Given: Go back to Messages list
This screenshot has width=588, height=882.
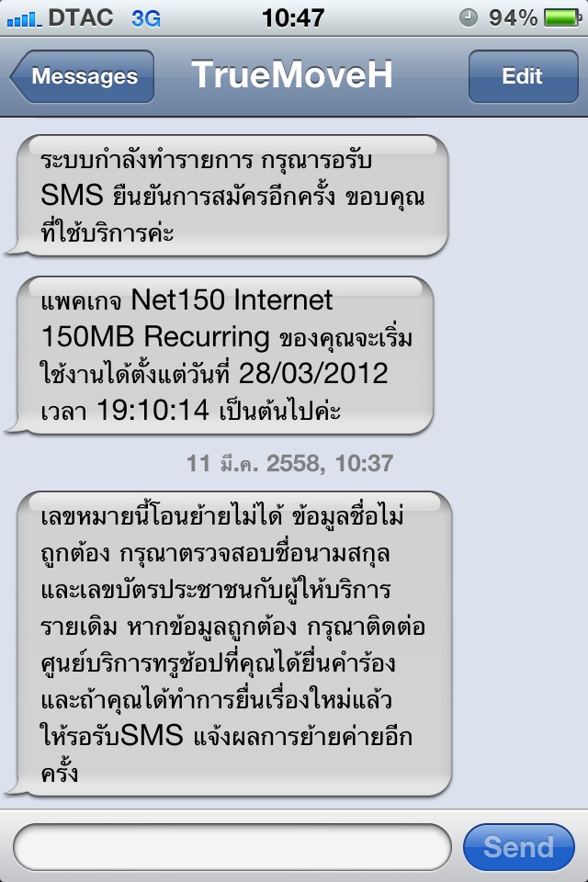Looking at the screenshot, I should click(x=82, y=76).
